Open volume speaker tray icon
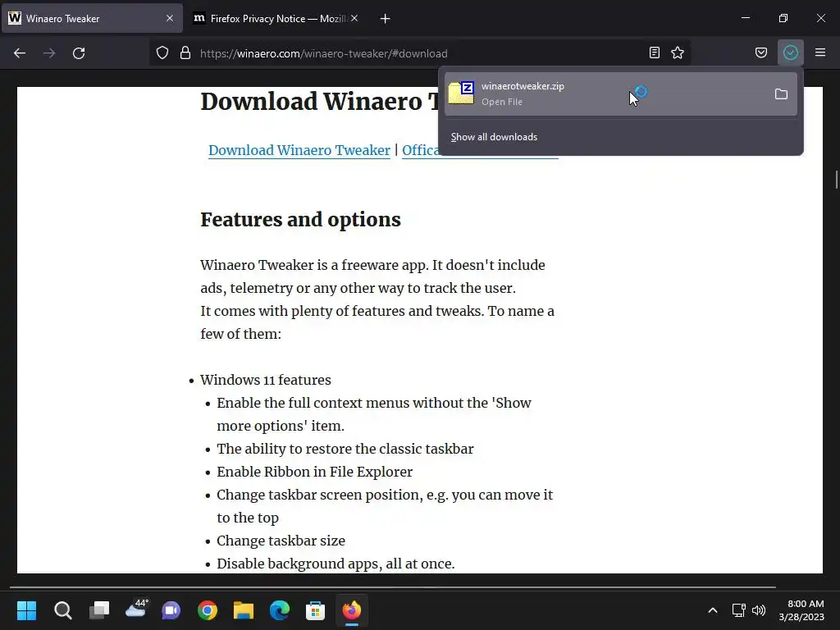Screen dimensions: 840x630 pos(759,610)
